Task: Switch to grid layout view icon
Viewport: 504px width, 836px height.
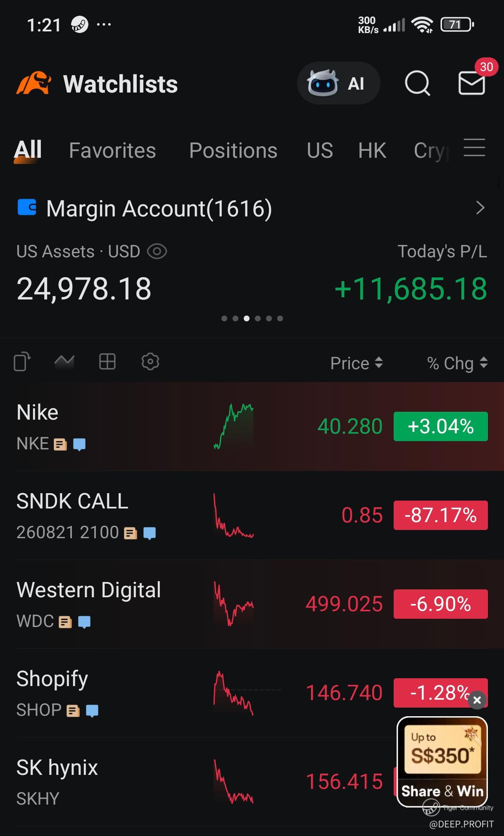Action: [x=107, y=362]
